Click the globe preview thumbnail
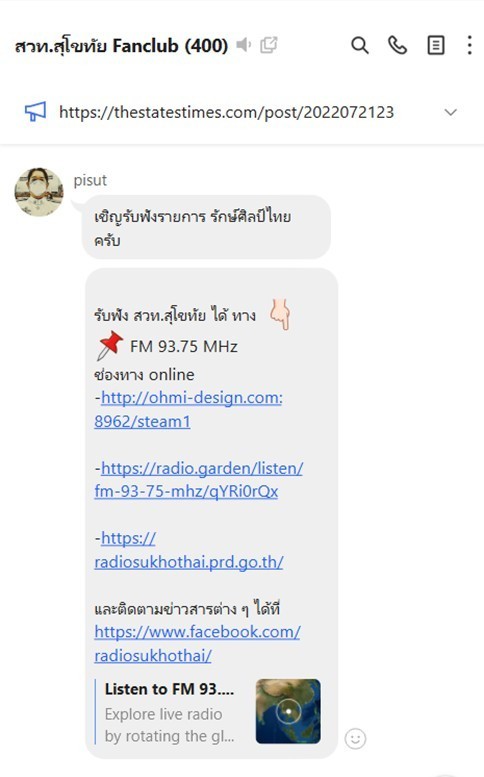Image resolution: width=484 pixels, height=777 pixels. pyautogui.click(x=288, y=712)
